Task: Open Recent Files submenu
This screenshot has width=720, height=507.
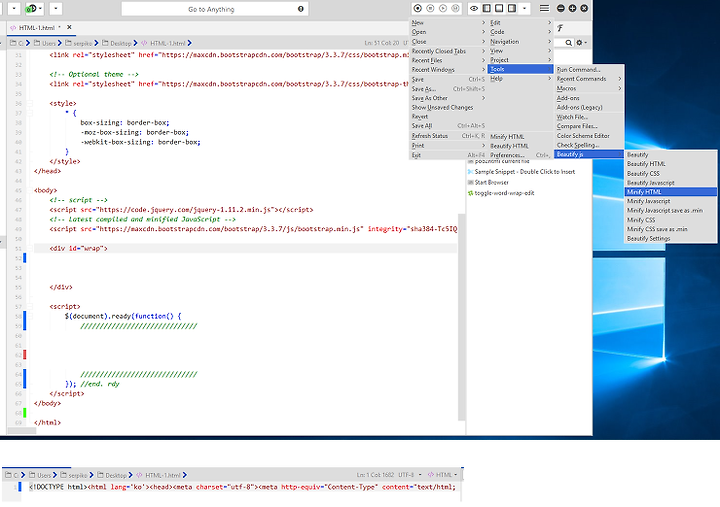Action: click(x=448, y=60)
